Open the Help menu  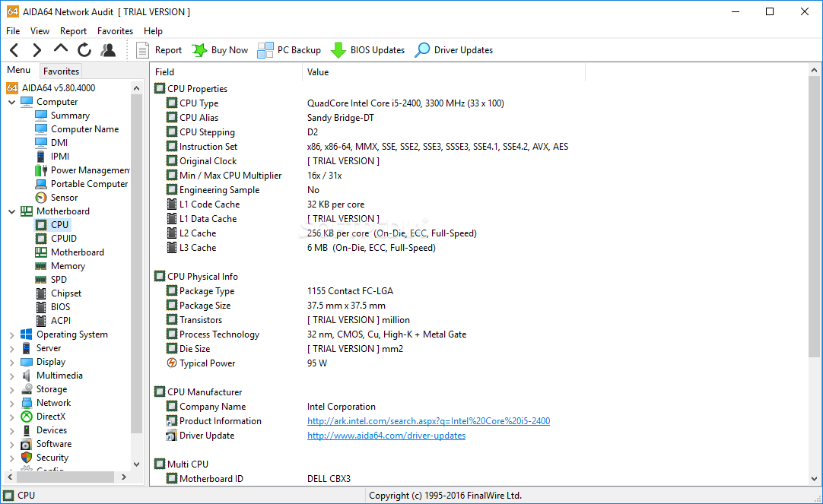153,31
